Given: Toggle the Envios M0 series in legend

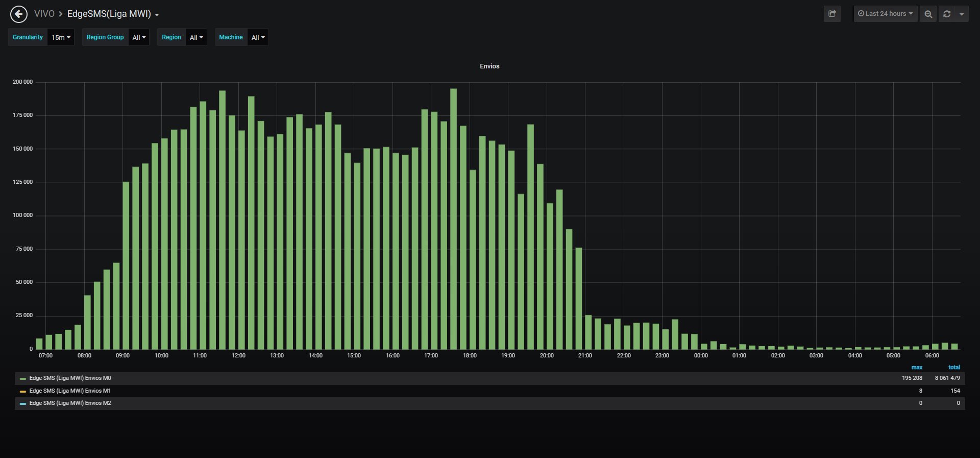Looking at the screenshot, I should coord(70,378).
